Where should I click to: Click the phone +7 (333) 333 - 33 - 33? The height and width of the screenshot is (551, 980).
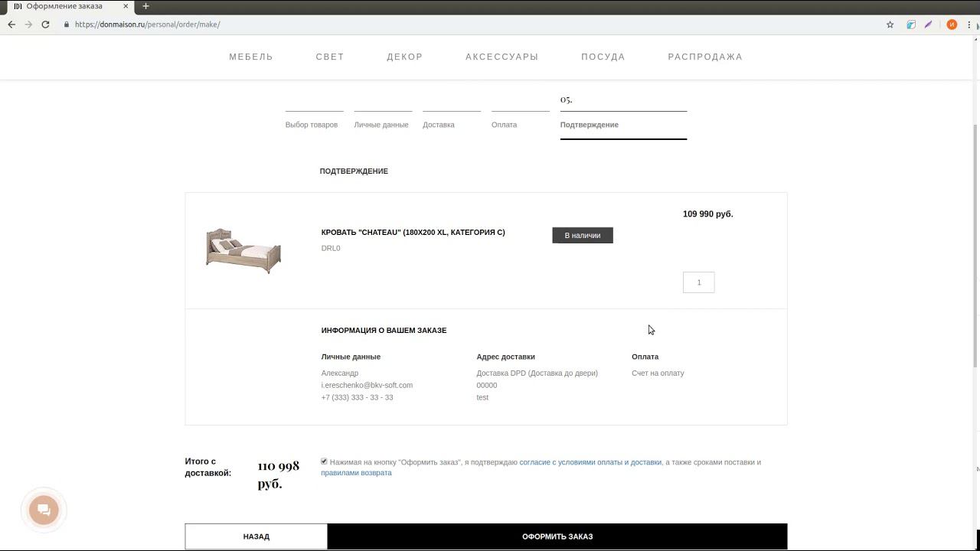[x=357, y=397]
